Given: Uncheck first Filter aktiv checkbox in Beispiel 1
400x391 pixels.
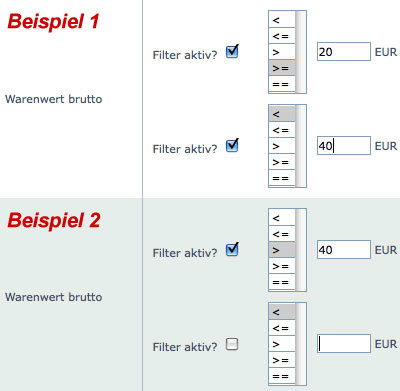Looking at the screenshot, I should click(x=232, y=52).
